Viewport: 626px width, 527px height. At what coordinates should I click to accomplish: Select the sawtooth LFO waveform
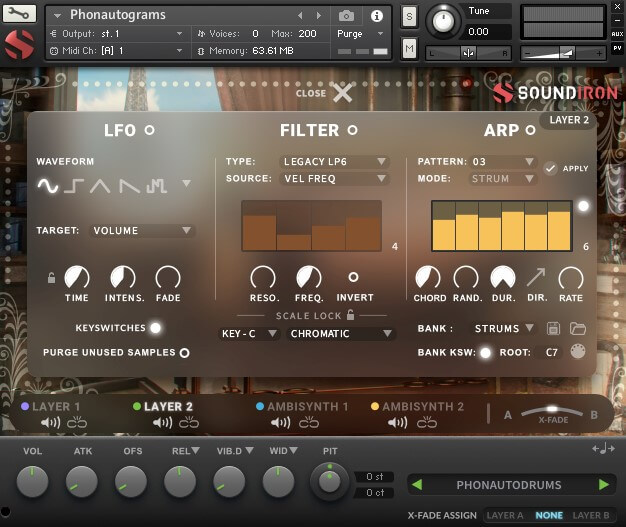click(x=129, y=186)
